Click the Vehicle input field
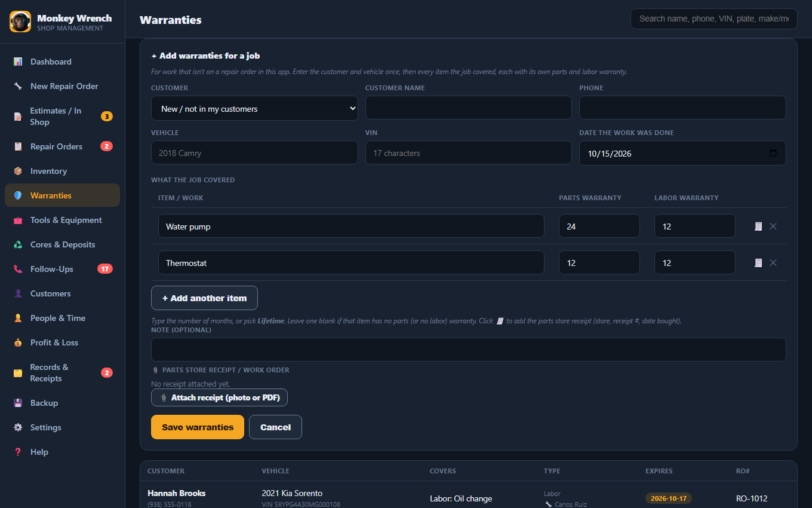812x508 pixels. pyautogui.click(x=254, y=153)
